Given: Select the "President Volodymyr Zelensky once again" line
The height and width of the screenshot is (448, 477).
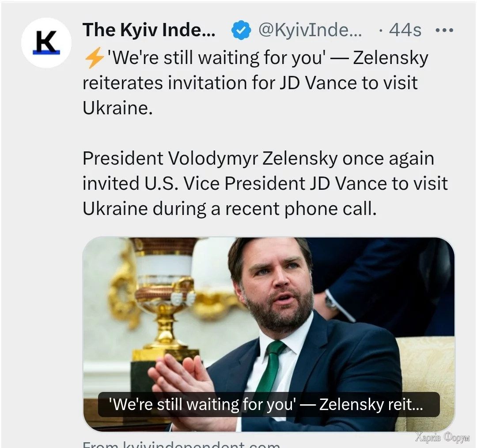Looking at the screenshot, I should pos(258,158).
